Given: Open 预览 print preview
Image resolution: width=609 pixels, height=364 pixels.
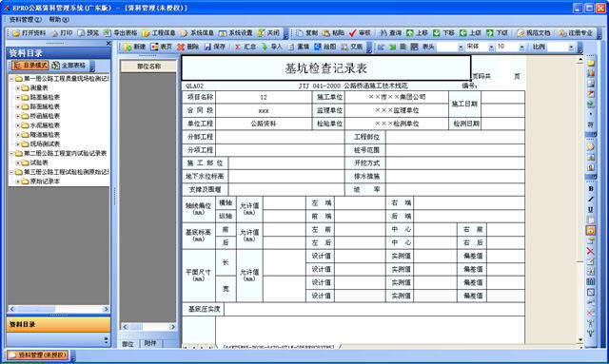Looking at the screenshot, I should (88, 33).
